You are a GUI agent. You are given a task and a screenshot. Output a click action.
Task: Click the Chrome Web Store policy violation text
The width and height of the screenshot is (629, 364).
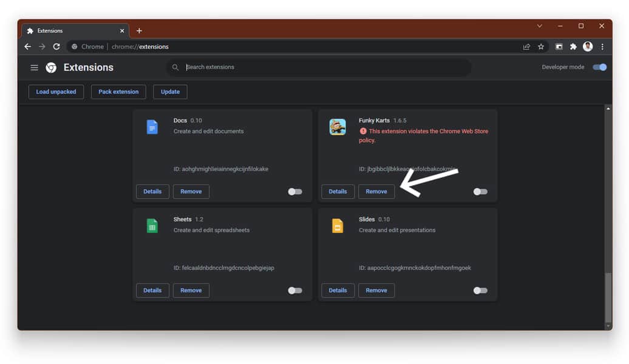(424, 135)
